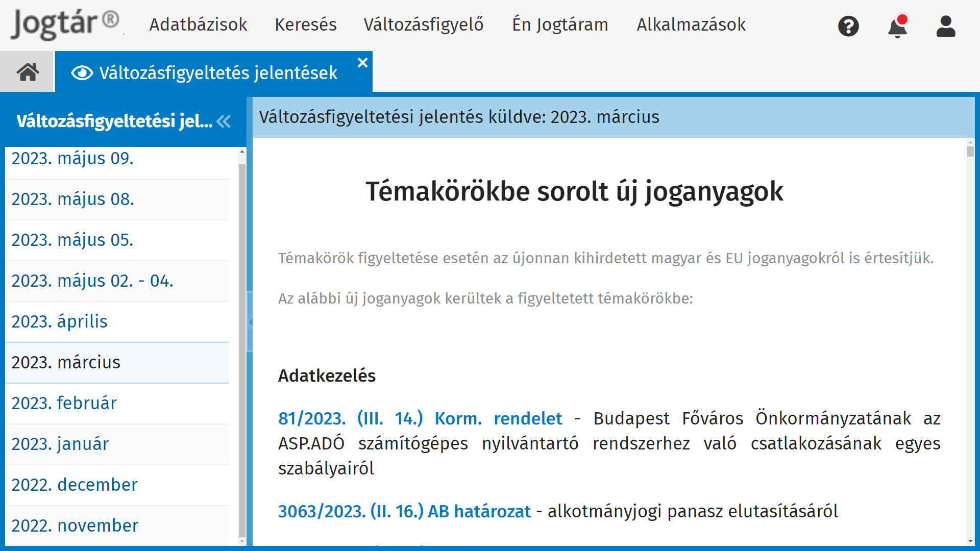Open the help question mark icon
This screenshot has width=980, height=551.
click(x=848, y=26)
